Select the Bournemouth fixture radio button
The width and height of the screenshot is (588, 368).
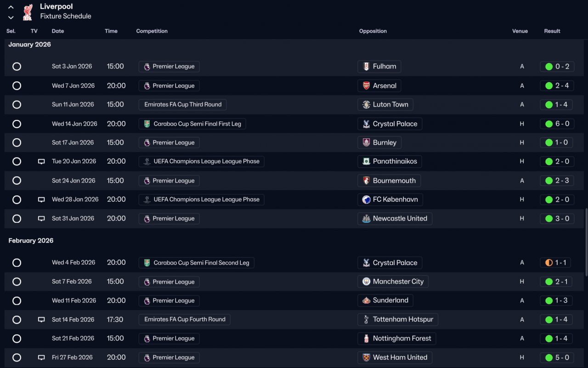click(17, 181)
